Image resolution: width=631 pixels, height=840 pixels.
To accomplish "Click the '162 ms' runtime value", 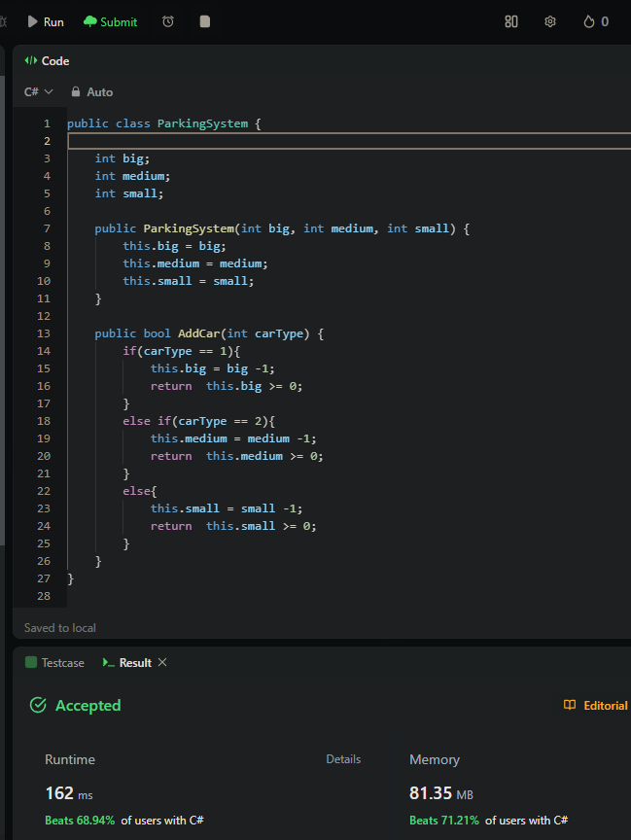I will tap(69, 793).
